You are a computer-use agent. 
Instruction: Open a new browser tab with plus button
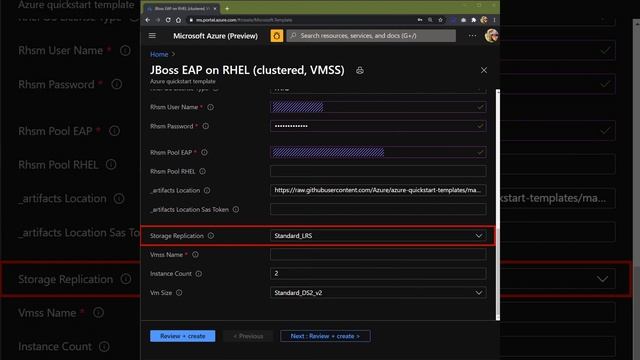click(227, 8)
